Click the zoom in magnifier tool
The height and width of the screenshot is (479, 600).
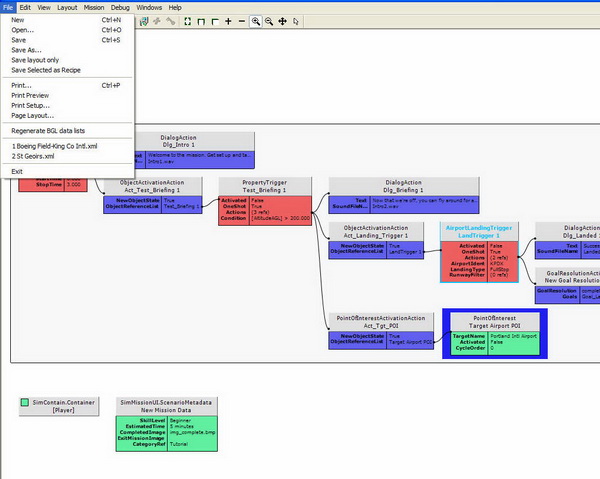tap(257, 21)
